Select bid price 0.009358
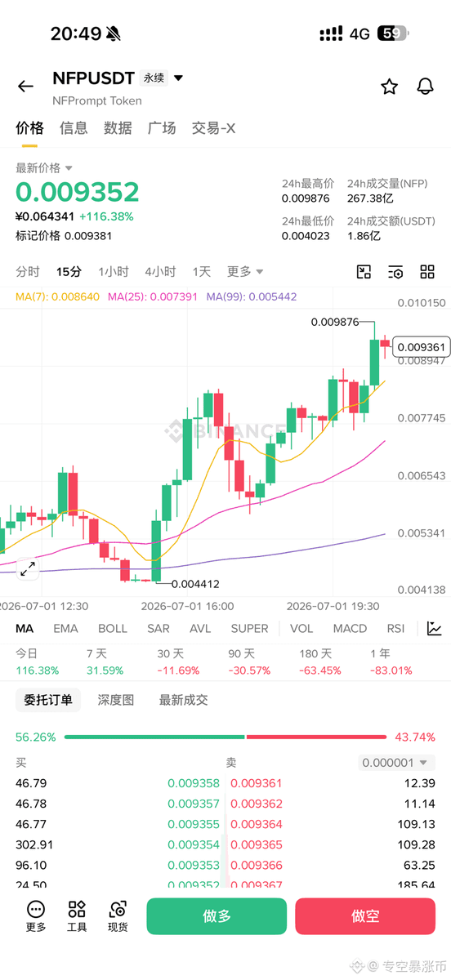Image resolution: width=451 pixels, height=980 pixels. coord(194,783)
